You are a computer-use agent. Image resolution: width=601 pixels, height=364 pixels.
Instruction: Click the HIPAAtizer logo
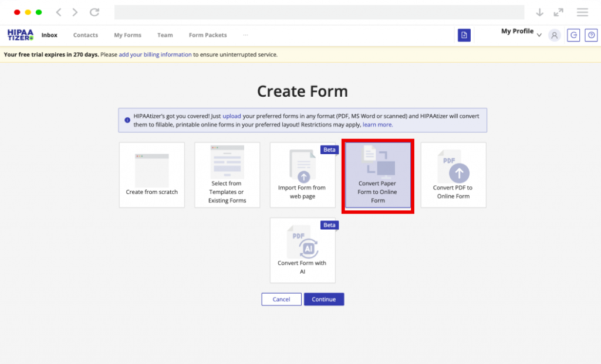click(19, 35)
